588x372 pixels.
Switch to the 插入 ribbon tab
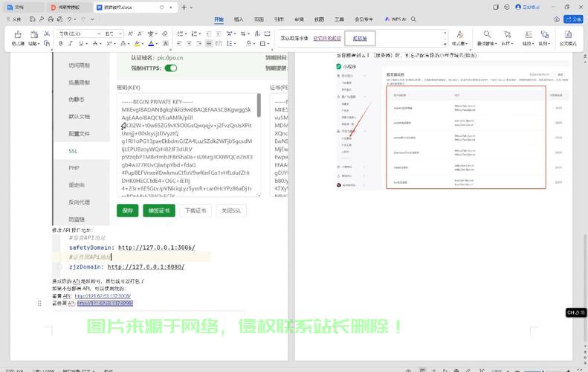click(x=239, y=19)
